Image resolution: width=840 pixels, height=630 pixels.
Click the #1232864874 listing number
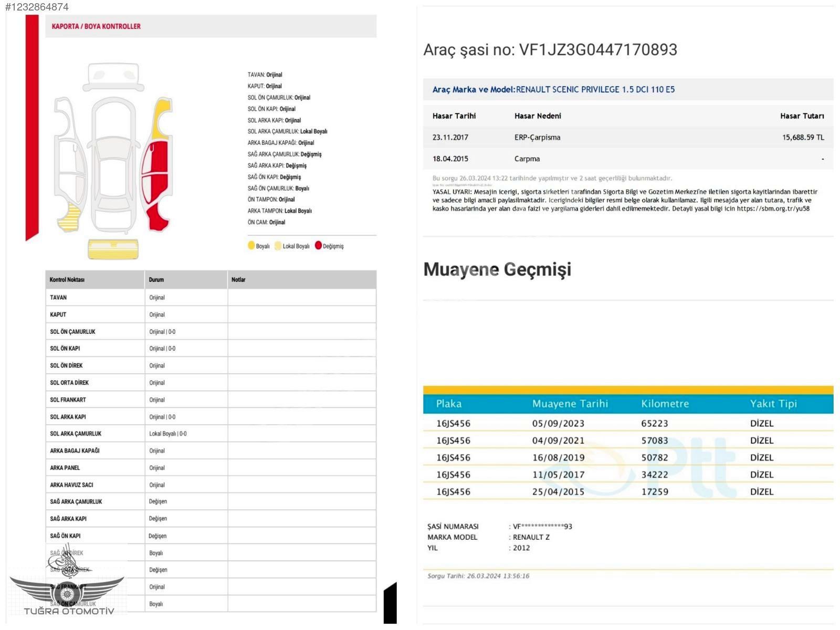pos(37,7)
